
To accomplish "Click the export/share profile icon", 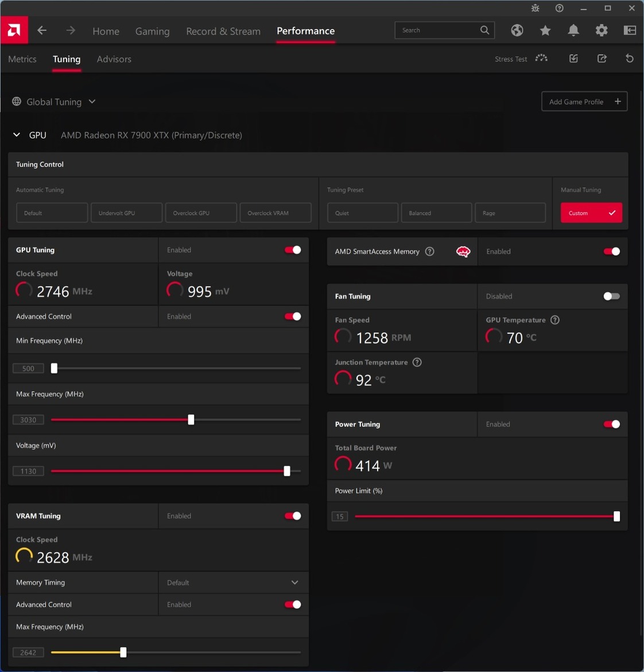I will (x=602, y=58).
